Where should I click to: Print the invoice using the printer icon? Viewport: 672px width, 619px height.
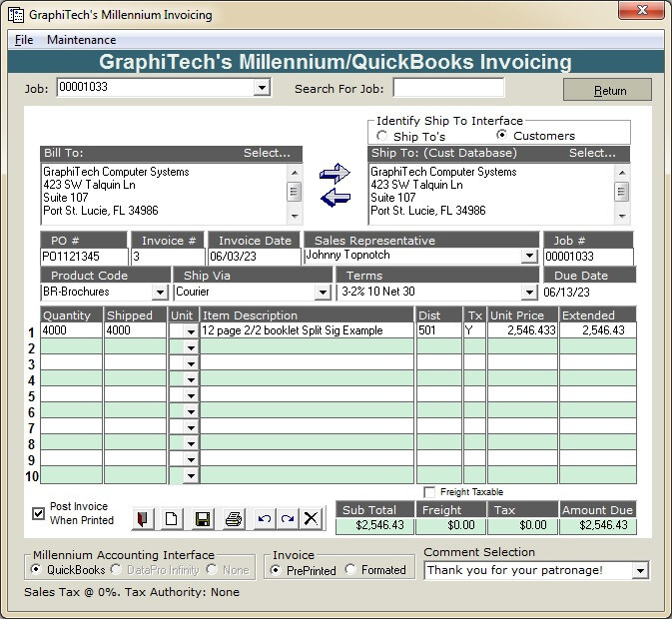coord(234,519)
